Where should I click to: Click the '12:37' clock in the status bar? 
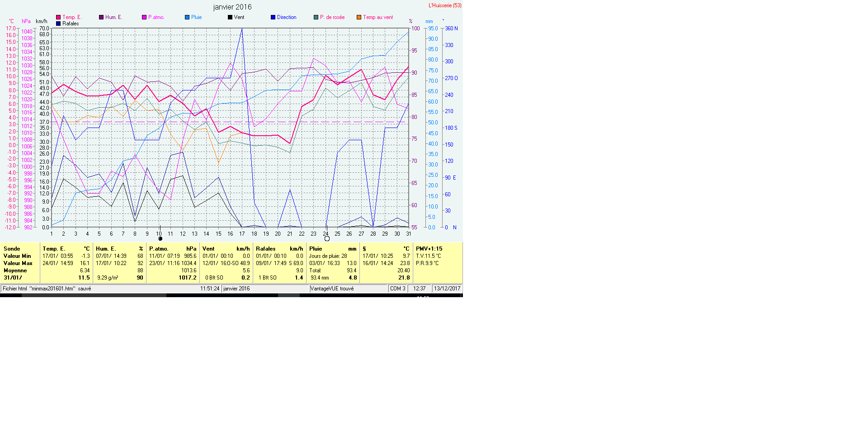tap(419, 289)
